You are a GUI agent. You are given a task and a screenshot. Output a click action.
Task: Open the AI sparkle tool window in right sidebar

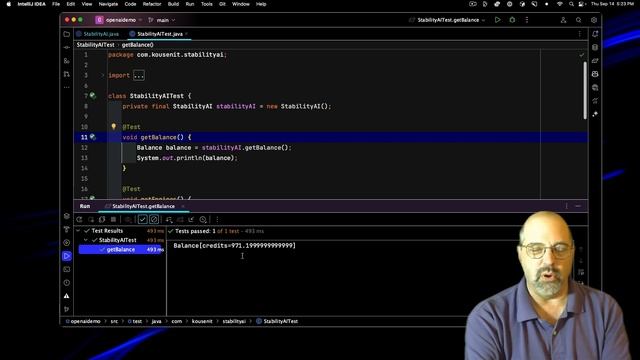(595, 114)
